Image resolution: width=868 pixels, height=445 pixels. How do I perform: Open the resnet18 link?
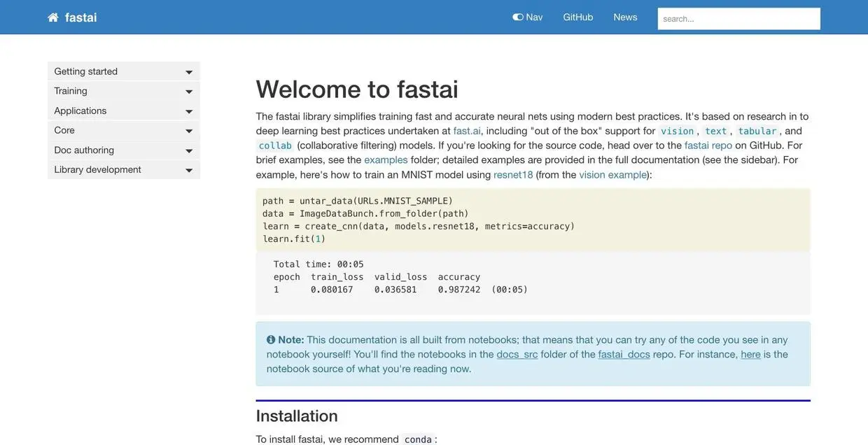click(513, 174)
